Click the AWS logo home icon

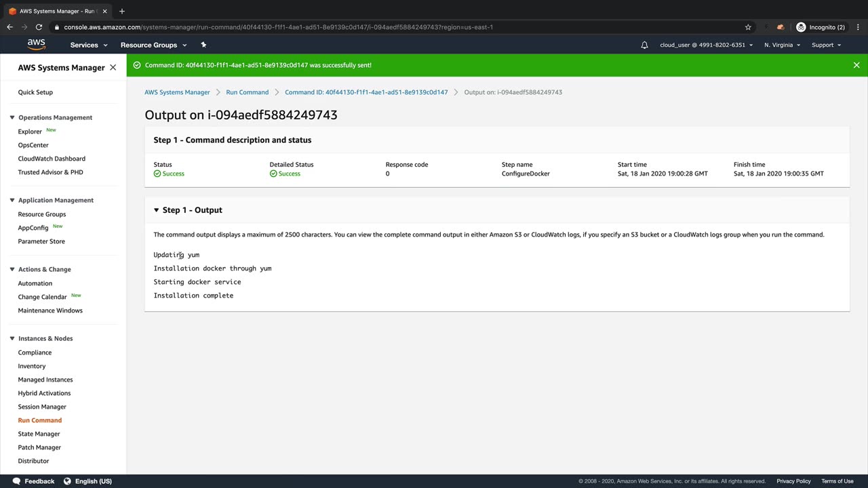tap(37, 45)
